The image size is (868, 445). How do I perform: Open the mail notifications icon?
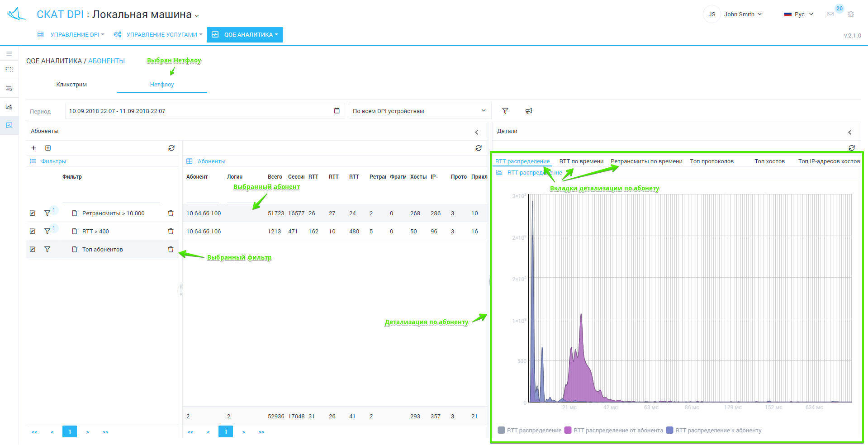(830, 14)
